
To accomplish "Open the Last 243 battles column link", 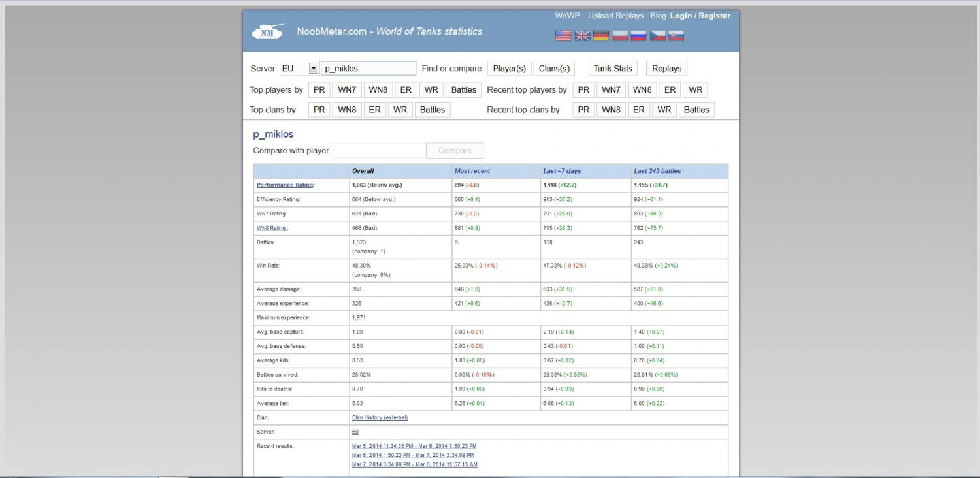I will 657,171.
